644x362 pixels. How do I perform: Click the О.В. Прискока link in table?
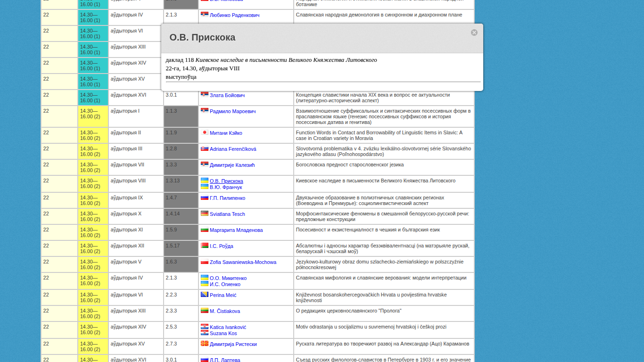click(226, 181)
